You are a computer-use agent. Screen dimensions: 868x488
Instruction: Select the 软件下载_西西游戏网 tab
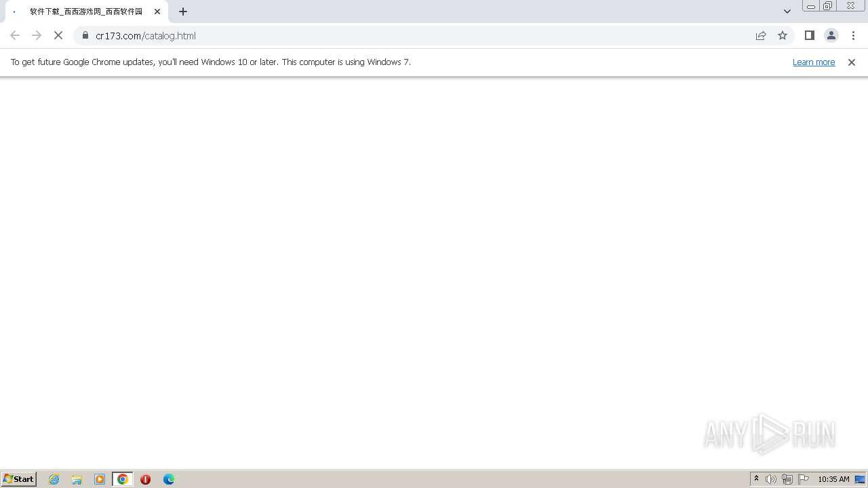(86, 12)
